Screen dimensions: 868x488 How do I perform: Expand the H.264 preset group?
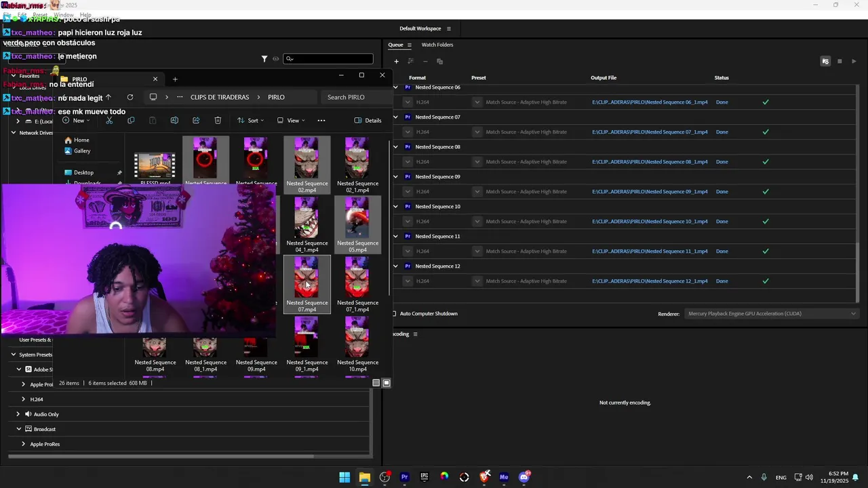23,399
